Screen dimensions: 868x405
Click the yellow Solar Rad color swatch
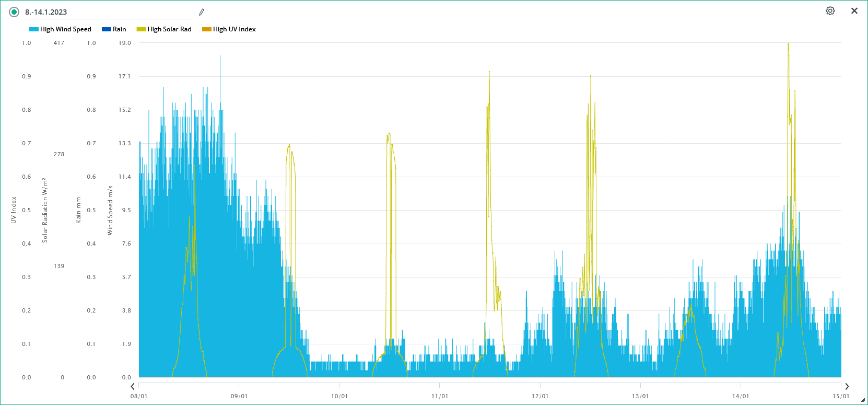[x=141, y=29]
